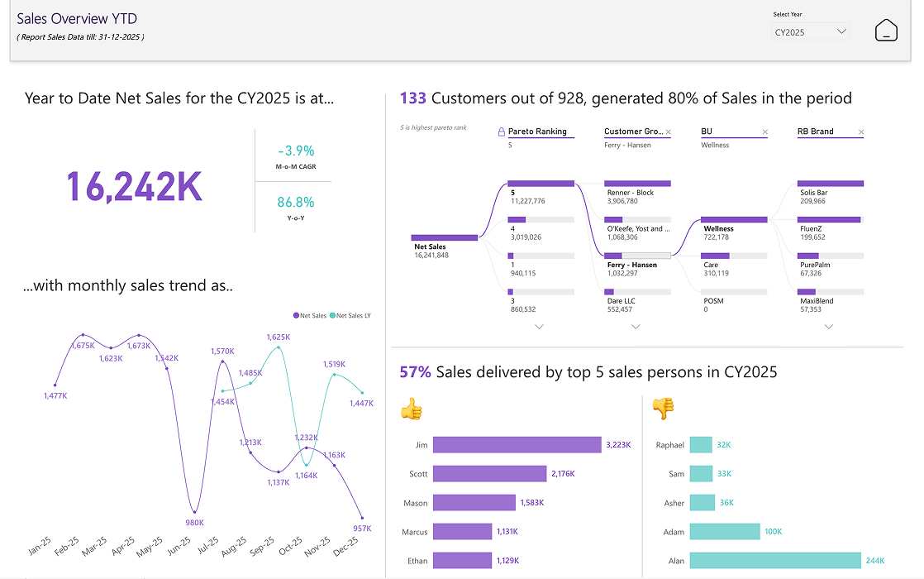
Task: Click the 1,477K Jan-25 data point
Action: click(x=55, y=385)
